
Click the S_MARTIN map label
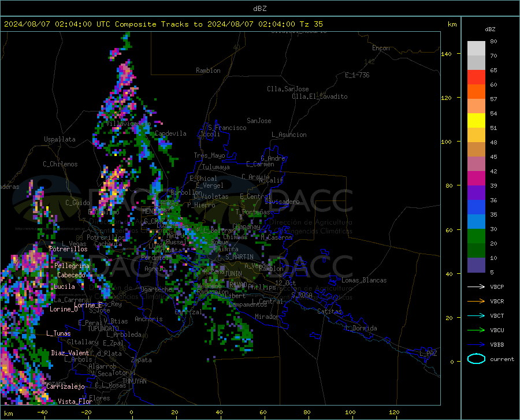click(x=239, y=257)
